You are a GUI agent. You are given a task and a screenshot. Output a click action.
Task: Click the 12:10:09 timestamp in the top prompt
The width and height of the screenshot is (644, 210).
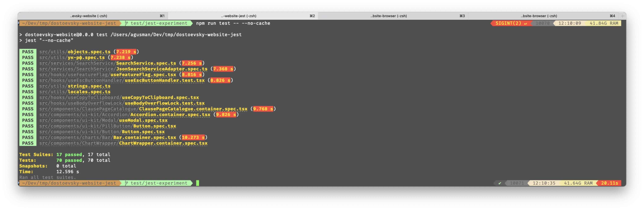570,23
